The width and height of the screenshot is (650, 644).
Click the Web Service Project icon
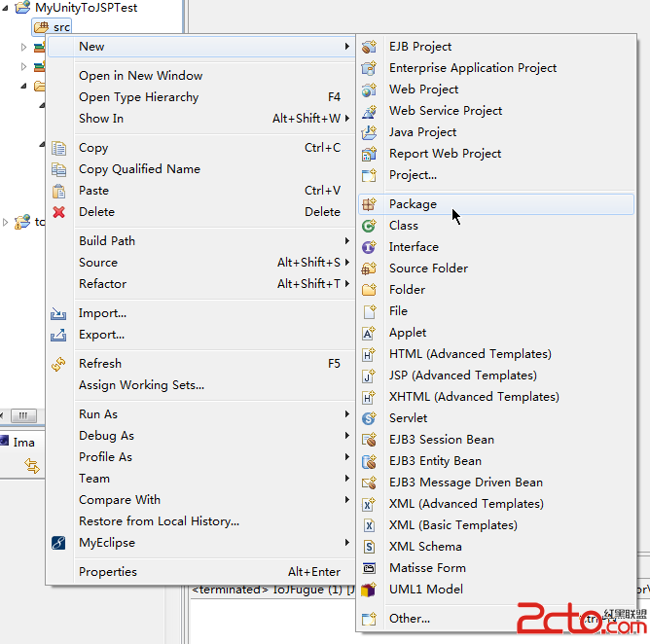pos(369,111)
